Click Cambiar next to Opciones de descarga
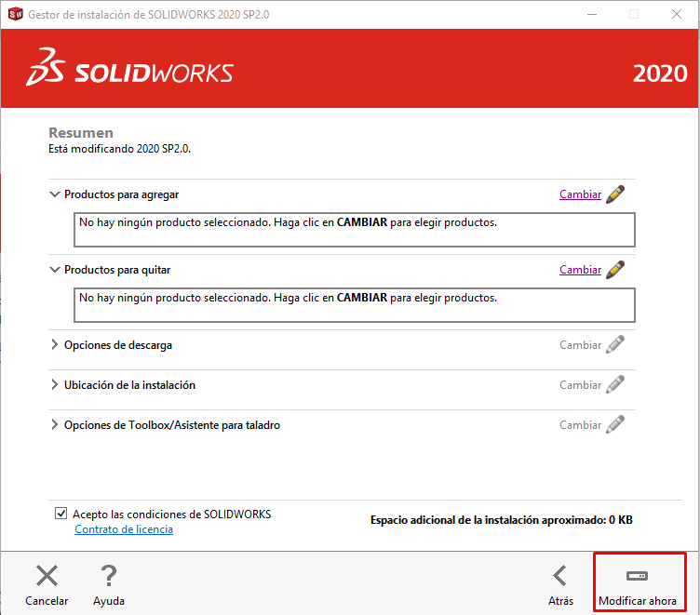The width and height of the screenshot is (700, 615). [580, 345]
